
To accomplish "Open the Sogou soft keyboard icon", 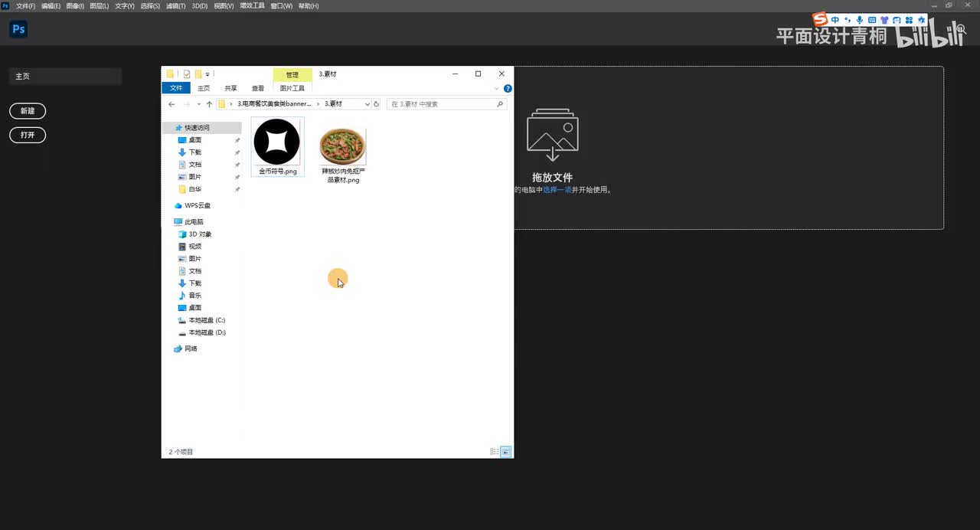I will pyautogui.click(x=872, y=20).
